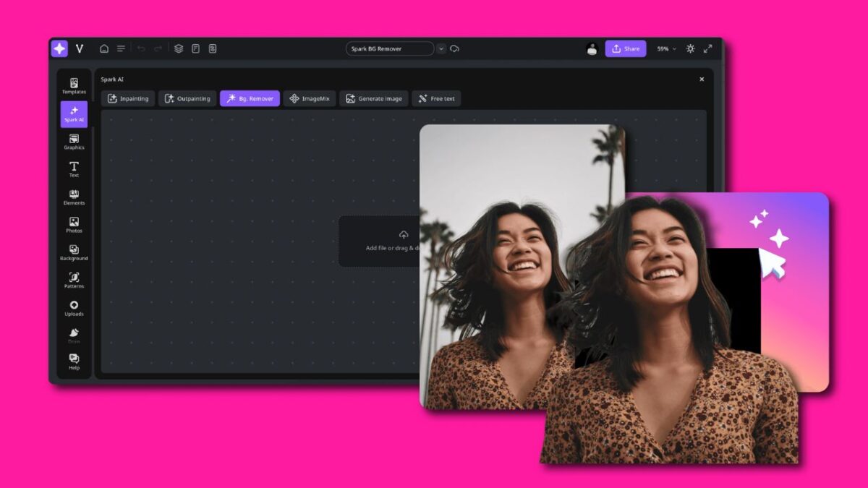Screen dimensions: 868x488
Task: Click the Redo arrow
Action: (x=158, y=48)
